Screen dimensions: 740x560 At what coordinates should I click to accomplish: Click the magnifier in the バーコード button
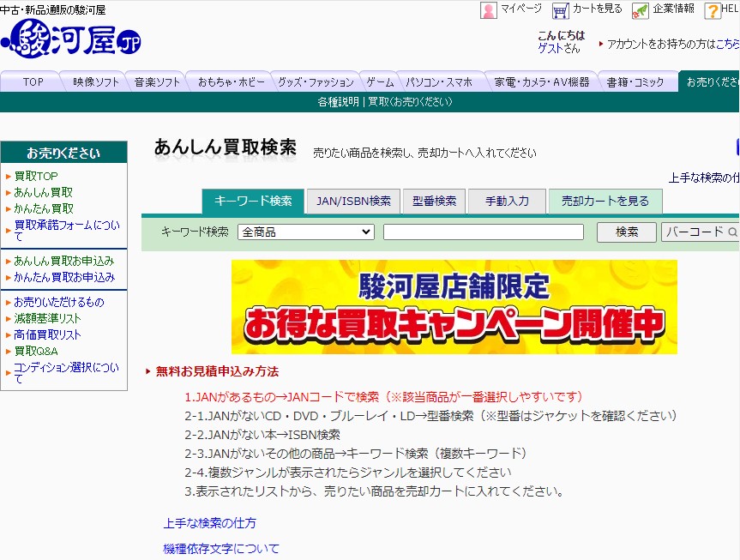tap(732, 232)
